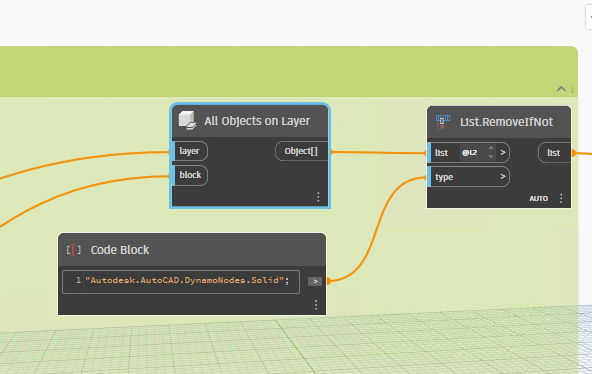Click the group drag handle dots
Viewport: 592px width, 374px height.
[572, 89]
